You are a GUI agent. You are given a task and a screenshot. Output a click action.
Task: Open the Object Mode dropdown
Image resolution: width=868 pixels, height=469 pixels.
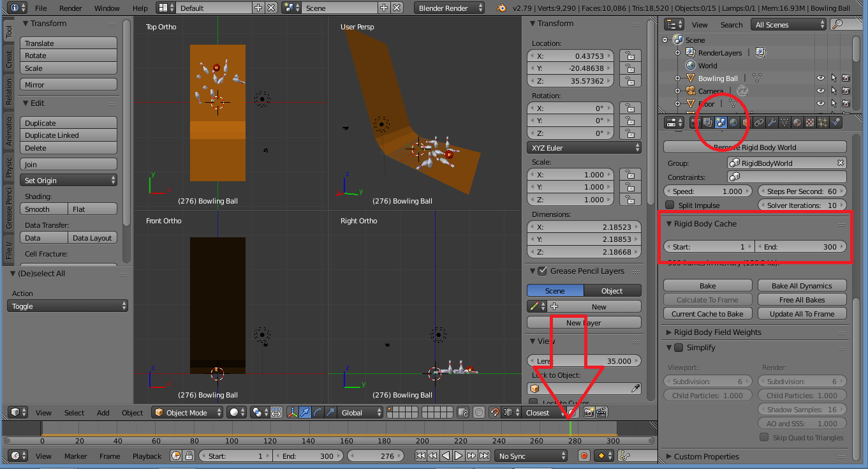pyautogui.click(x=188, y=413)
